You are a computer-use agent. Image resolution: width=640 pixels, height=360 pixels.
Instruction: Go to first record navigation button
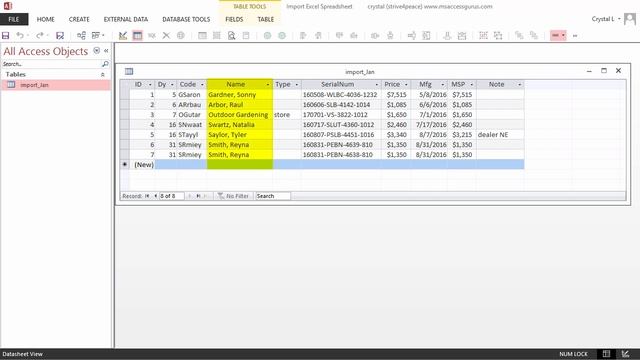147,196
